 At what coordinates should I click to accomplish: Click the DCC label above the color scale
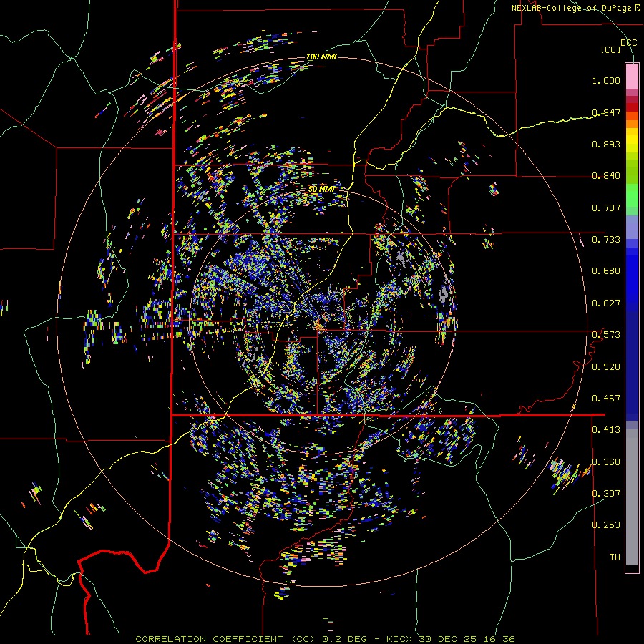click(628, 43)
